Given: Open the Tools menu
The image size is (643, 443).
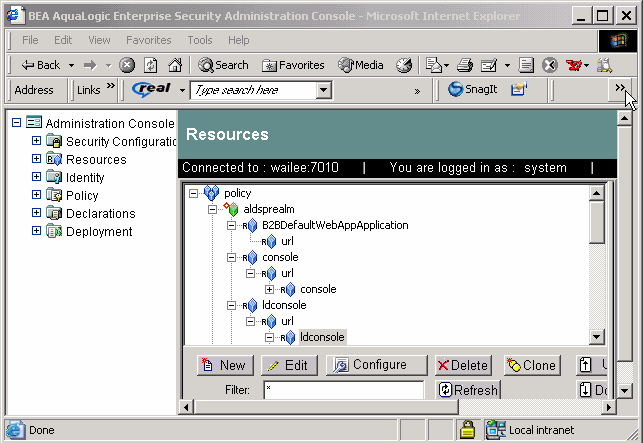Looking at the screenshot, I should click(200, 40).
